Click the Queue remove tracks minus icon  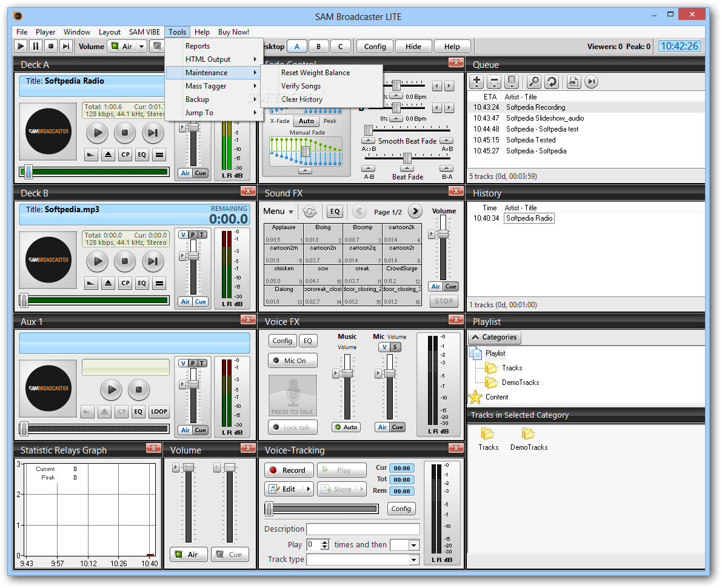coord(494,81)
